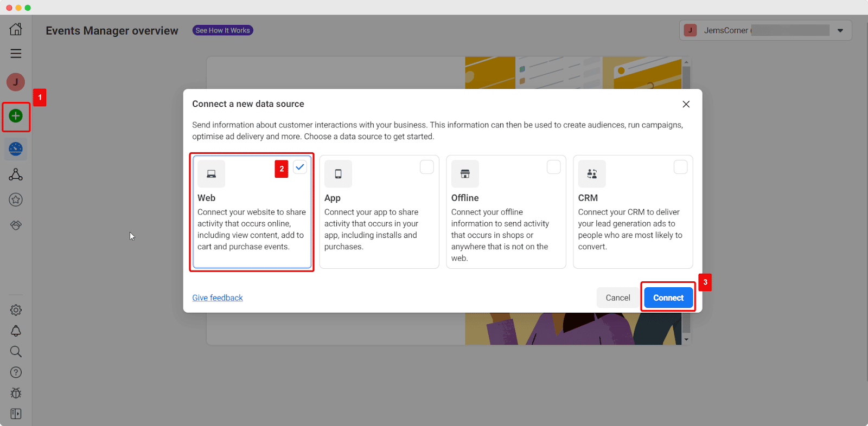Expand the JemsCorner account dropdown

(840, 30)
